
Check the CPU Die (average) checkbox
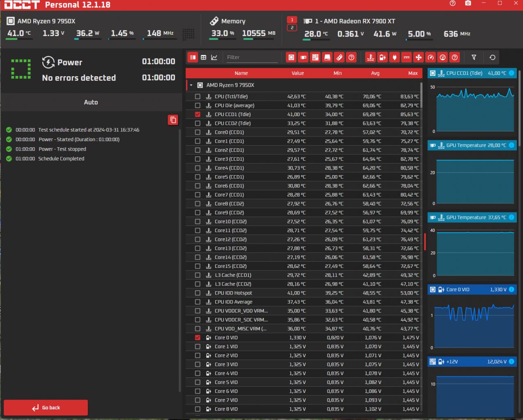click(x=198, y=105)
